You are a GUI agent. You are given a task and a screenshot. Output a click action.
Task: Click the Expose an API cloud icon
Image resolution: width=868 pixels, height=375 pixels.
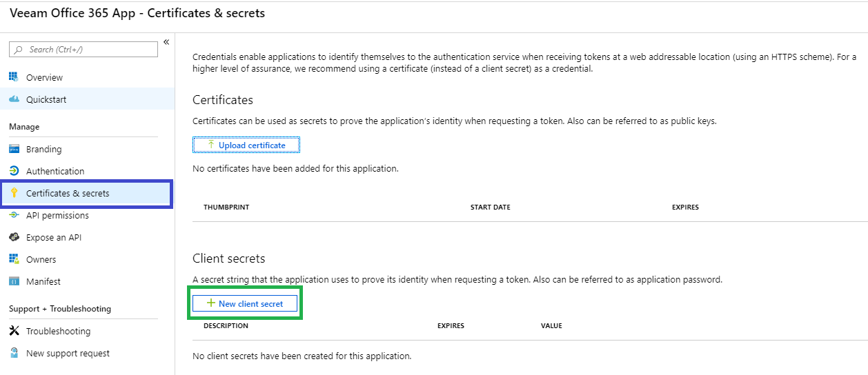click(x=14, y=237)
